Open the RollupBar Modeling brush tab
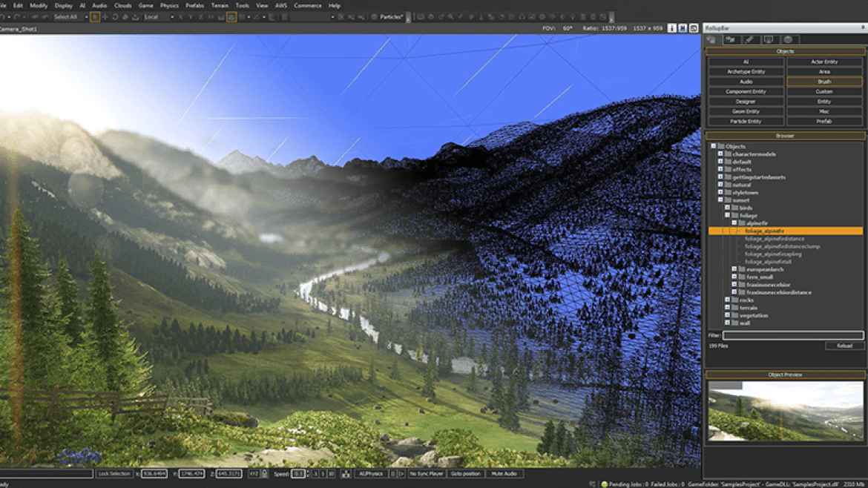The width and height of the screenshot is (868, 488). [749, 39]
